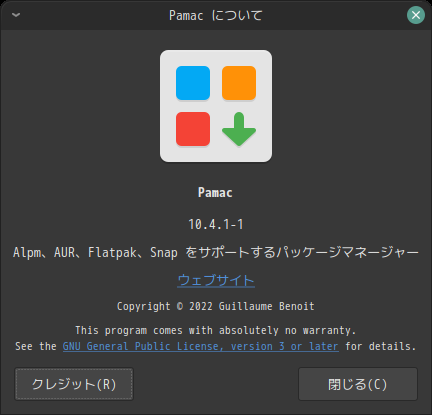Viewport: 432px width, 415px height.
Task: Open the ウェブサイト link
Action: [216, 280]
